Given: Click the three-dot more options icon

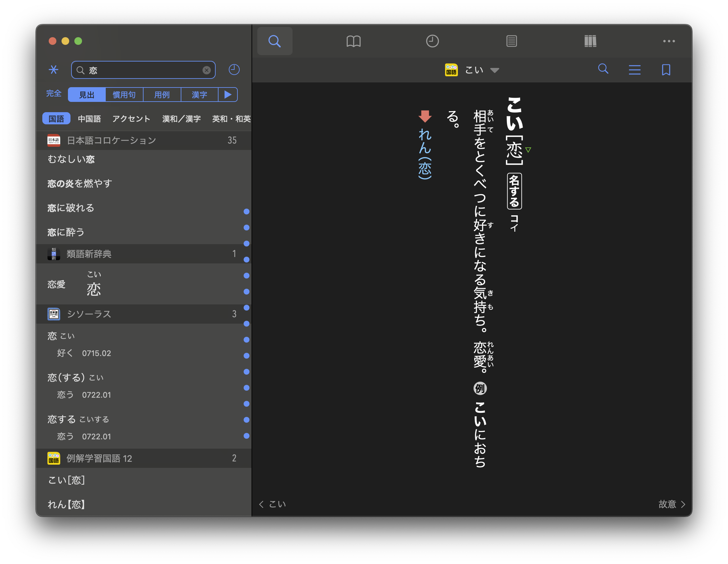Looking at the screenshot, I should pyautogui.click(x=669, y=41).
